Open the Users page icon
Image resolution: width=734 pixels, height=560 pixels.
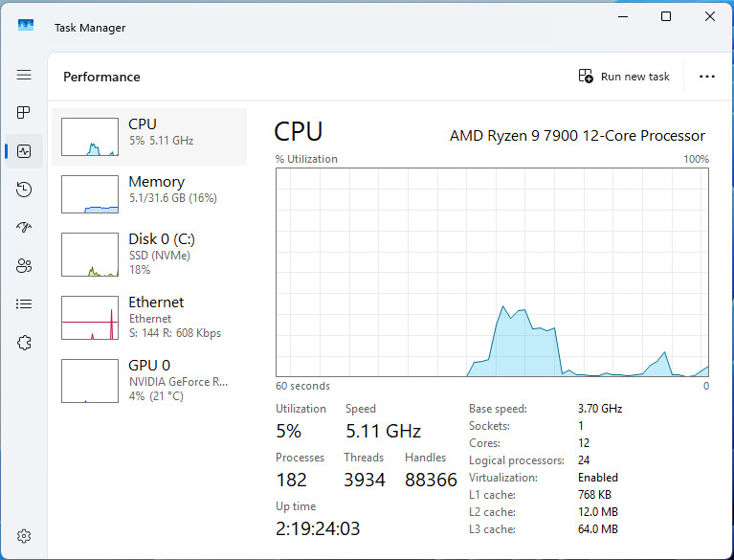pos(24,266)
